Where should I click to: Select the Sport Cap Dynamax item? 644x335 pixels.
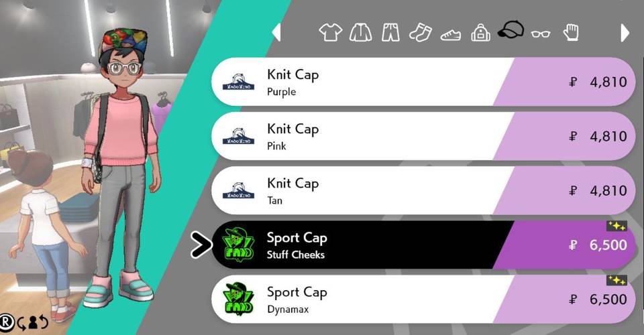pyautogui.click(x=423, y=299)
